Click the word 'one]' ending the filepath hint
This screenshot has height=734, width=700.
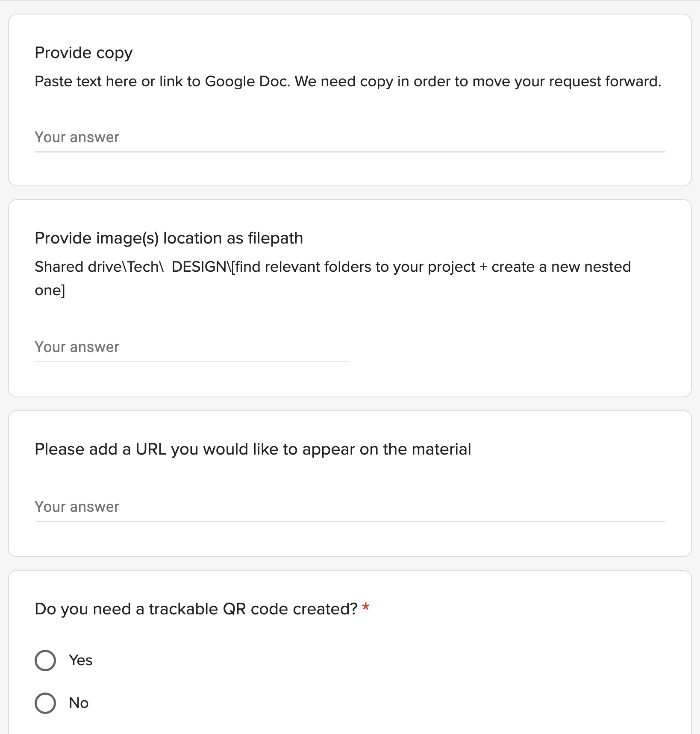pyautogui.click(x=50, y=291)
